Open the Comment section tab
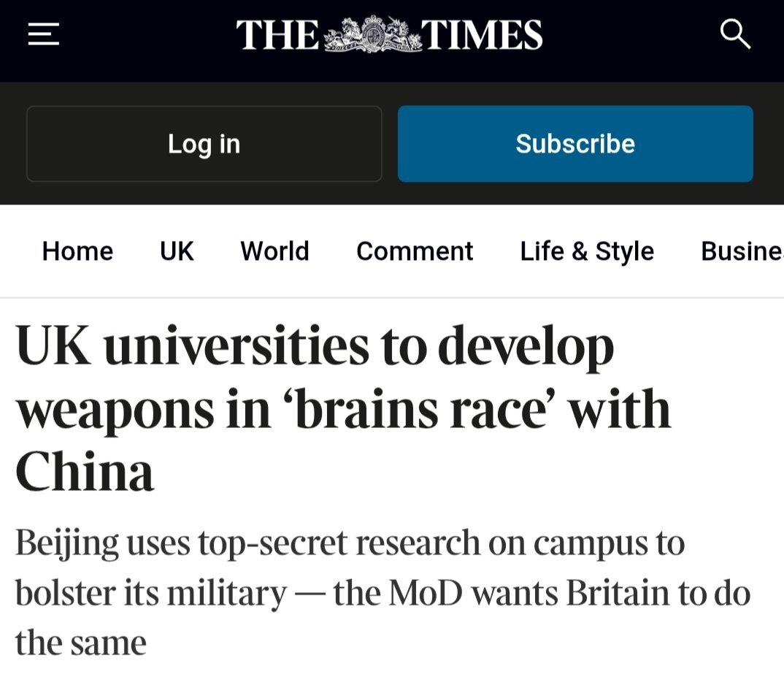784x677 pixels. tap(414, 251)
